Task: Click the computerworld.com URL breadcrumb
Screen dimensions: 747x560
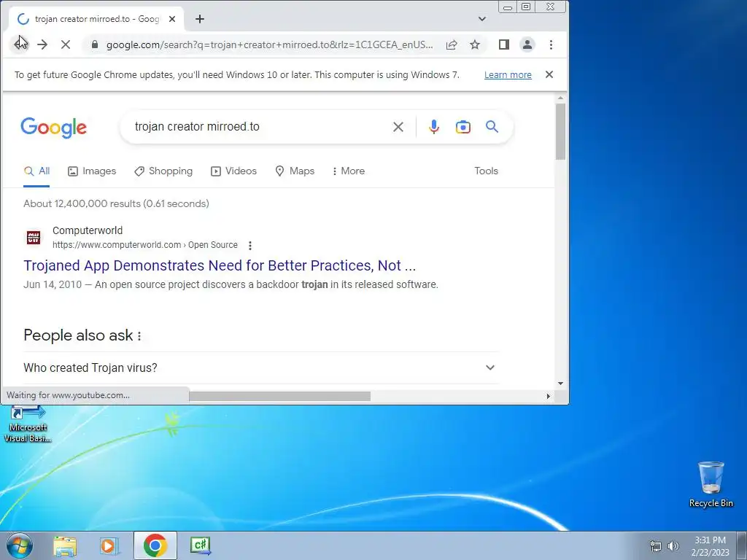Action: click(145, 245)
